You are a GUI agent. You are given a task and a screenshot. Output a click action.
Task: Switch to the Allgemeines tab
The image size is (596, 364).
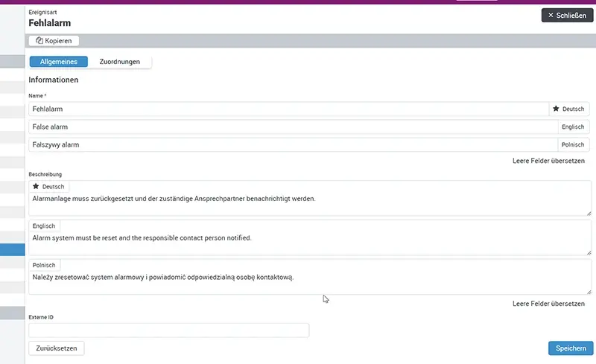58,62
